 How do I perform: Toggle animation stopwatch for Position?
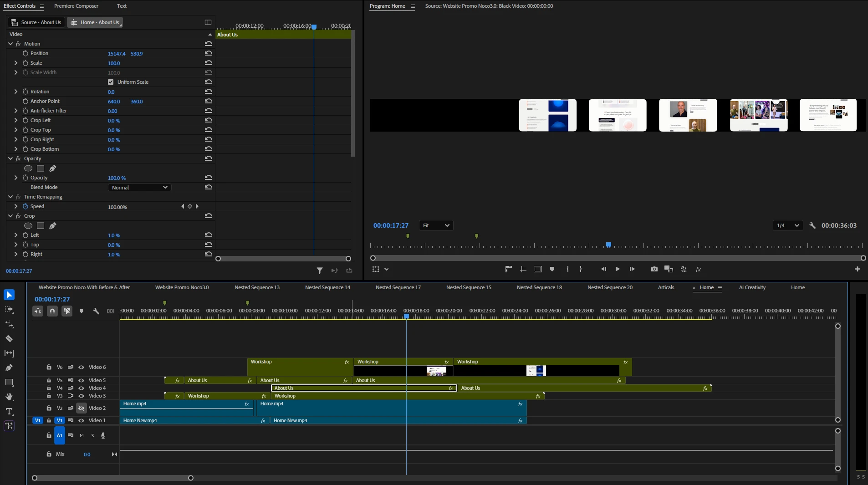(x=26, y=53)
